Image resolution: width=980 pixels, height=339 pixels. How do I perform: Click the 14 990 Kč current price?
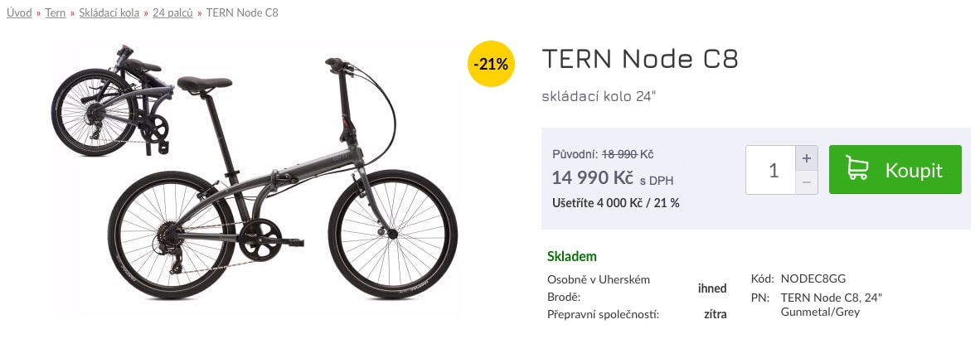[592, 177]
